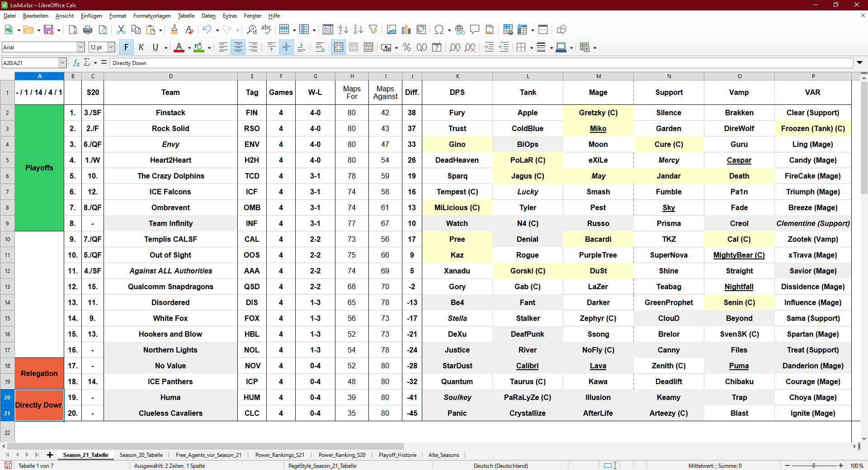Apply green background color
868x470 pixels.
coord(199,47)
